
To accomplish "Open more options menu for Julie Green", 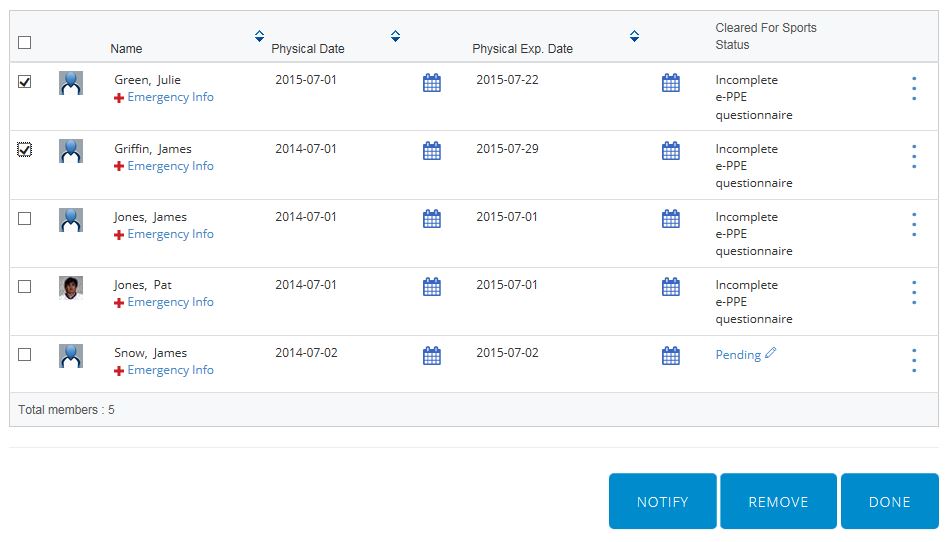I will (914, 89).
